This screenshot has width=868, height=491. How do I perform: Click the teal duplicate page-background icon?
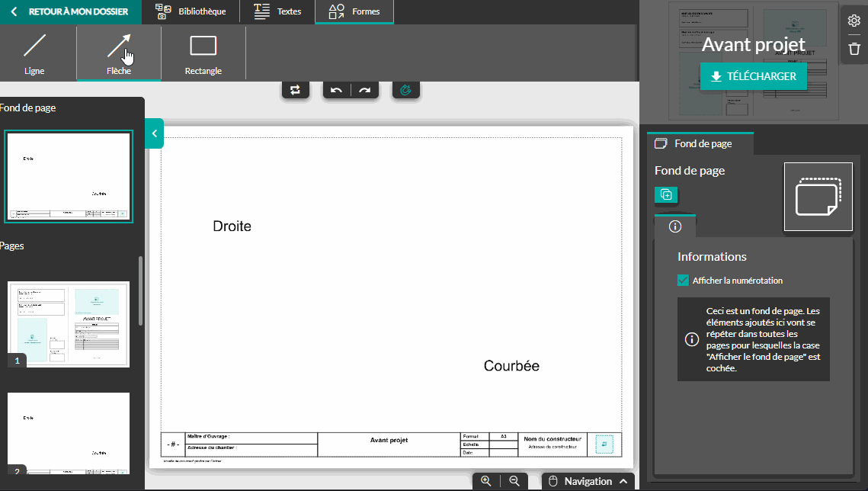(666, 194)
